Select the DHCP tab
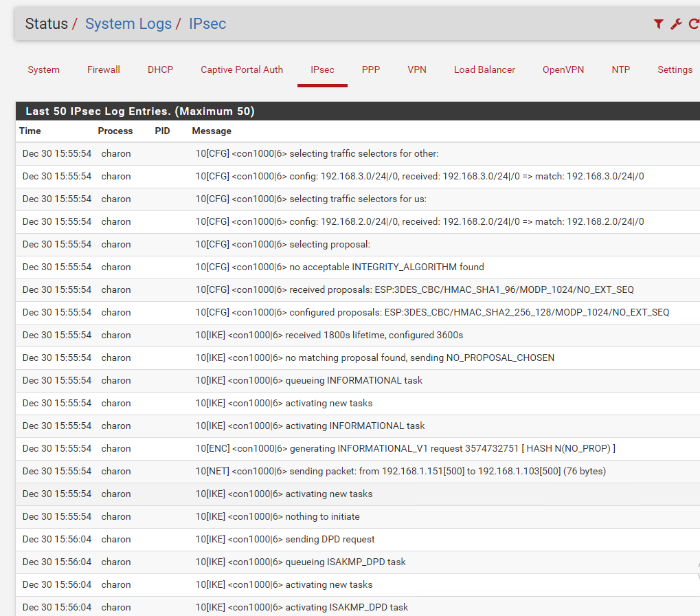The image size is (700, 616). 160,69
